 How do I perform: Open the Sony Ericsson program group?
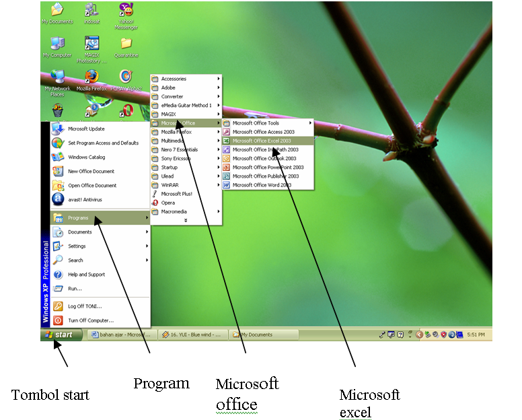pyautogui.click(x=186, y=159)
